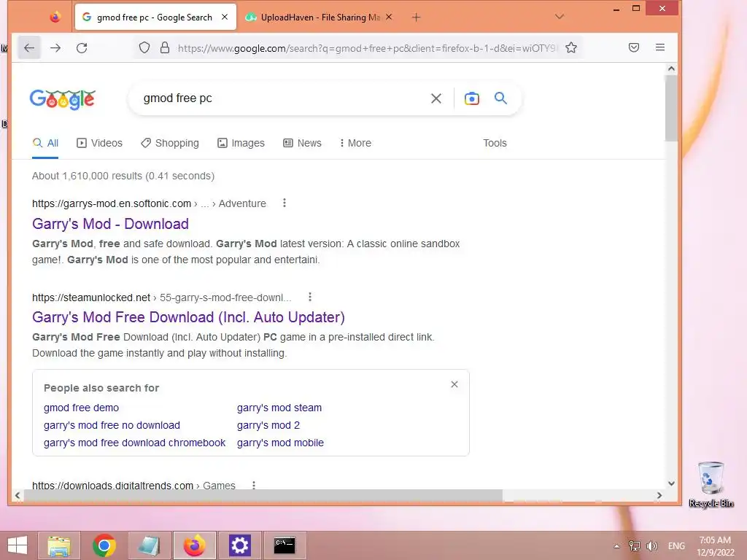747x560 pixels.
Task: Switch to the UploadHaven File Sharing tab
Action: tap(318, 17)
